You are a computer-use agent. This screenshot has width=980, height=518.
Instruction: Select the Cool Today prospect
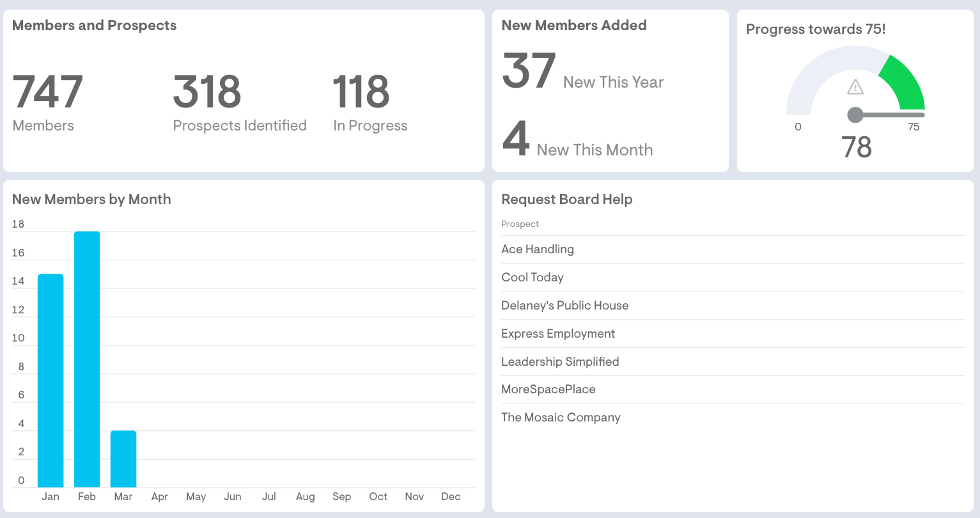point(533,278)
